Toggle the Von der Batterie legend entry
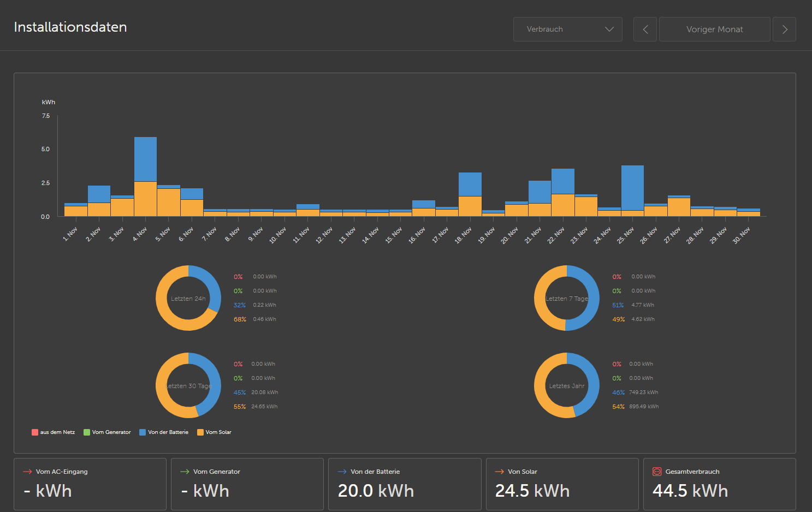 tap(164, 432)
